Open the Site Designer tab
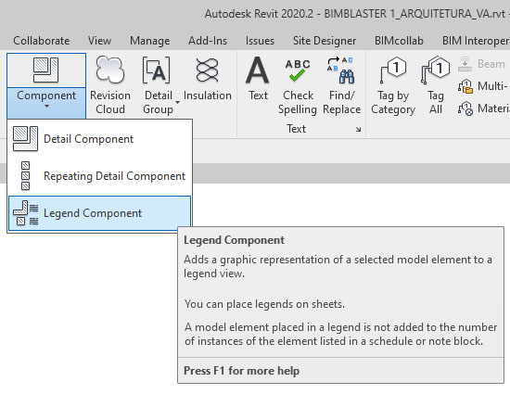510x420 pixels. [325, 41]
